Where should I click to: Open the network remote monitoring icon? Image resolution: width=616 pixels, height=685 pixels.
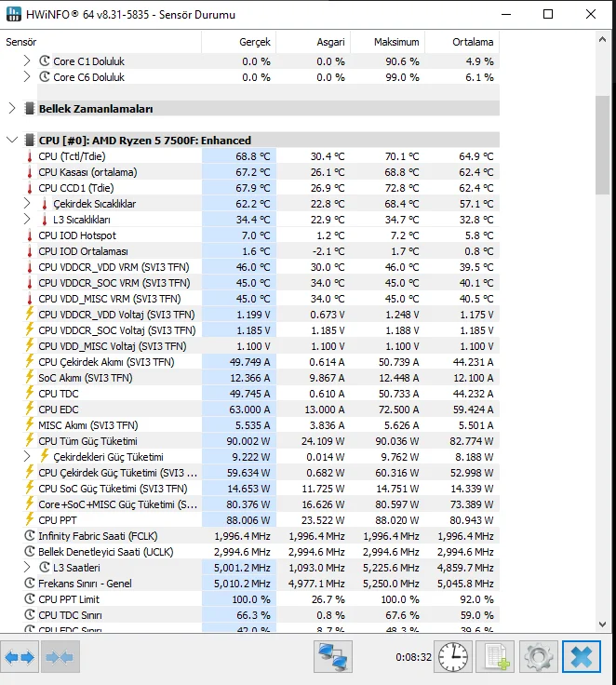click(333, 656)
